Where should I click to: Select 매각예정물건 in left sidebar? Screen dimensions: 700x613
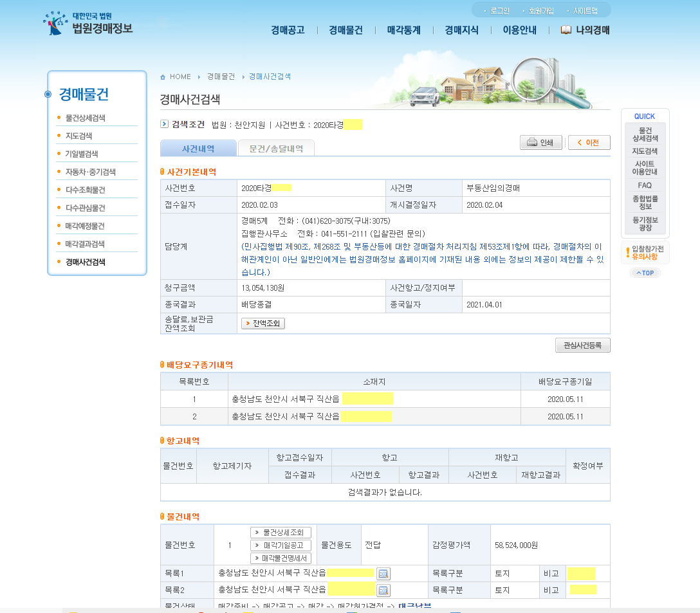(x=86, y=226)
